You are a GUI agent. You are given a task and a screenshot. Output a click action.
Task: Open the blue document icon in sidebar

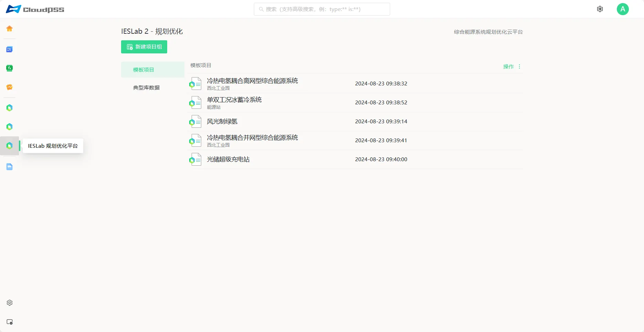[9, 167]
